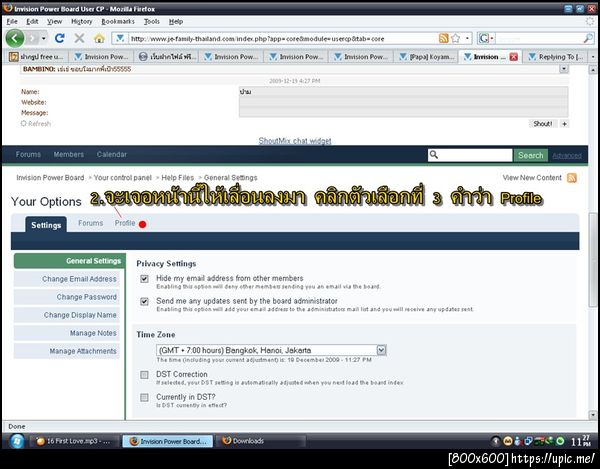This screenshot has width=600, height=469.
Task: Select General Settings in sidebar
Action: 69,261
